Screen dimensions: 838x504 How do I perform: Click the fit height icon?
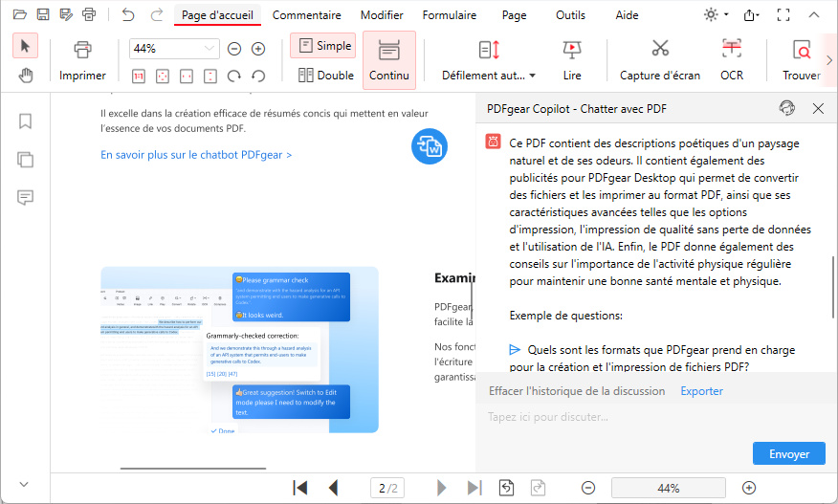210,77
